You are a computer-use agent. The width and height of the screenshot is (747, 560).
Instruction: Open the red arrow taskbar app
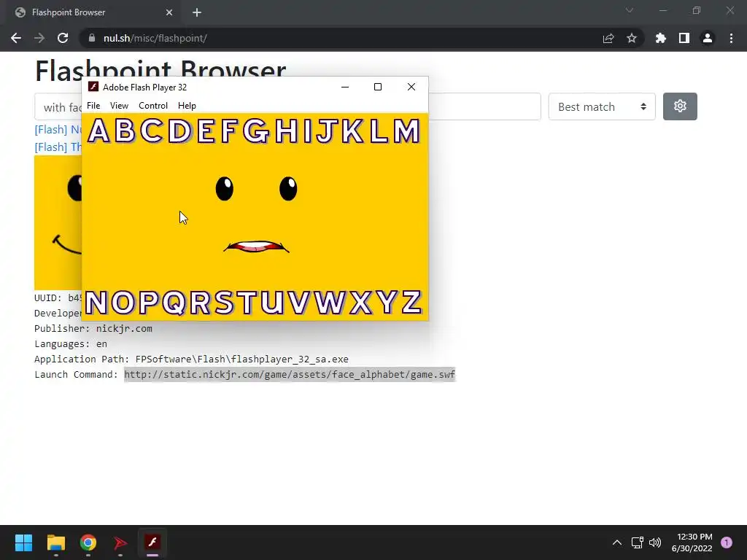click(120, 542)
